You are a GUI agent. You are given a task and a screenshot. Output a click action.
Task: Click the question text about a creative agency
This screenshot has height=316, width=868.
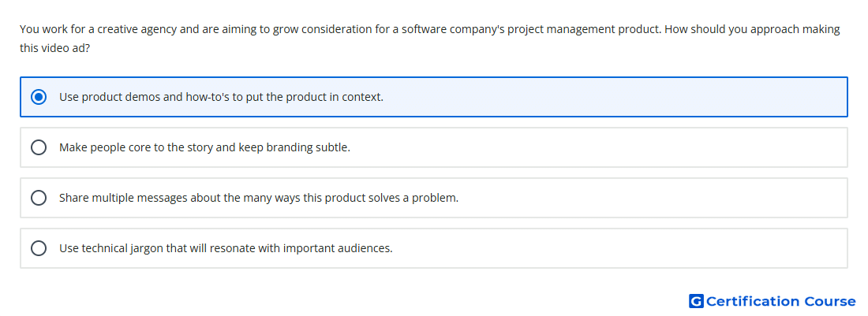pyautogui.click(x=429, y=39)
